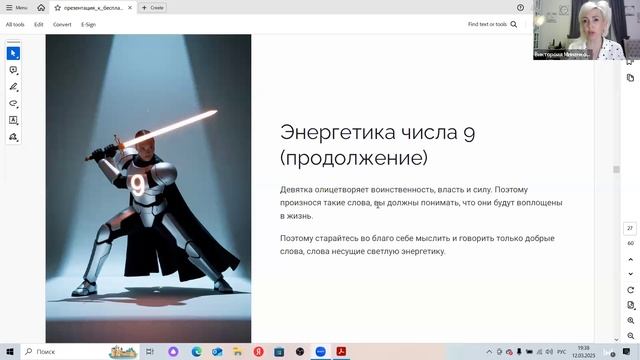Open Zoom from the taskbar
Screen dimensions: 640x360
[320, 351]
